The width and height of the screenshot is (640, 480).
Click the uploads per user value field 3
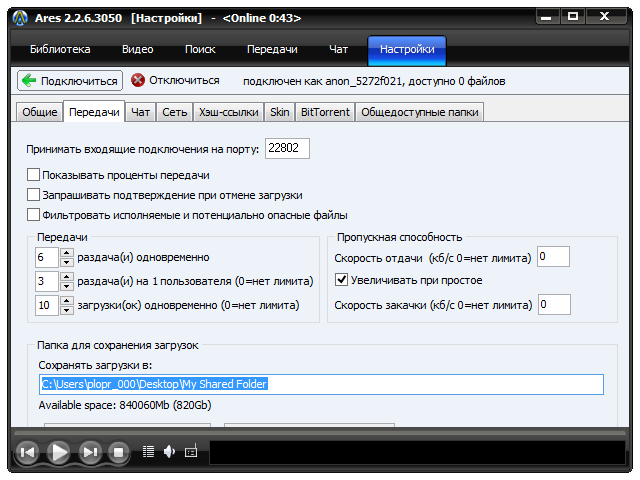point(47,281)
